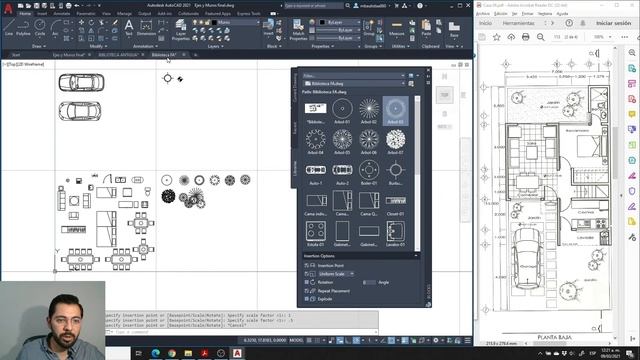Toggle the Uniform Scale checkbox
The height and width of the screenshot is (360, 640).
click(307, 274)
